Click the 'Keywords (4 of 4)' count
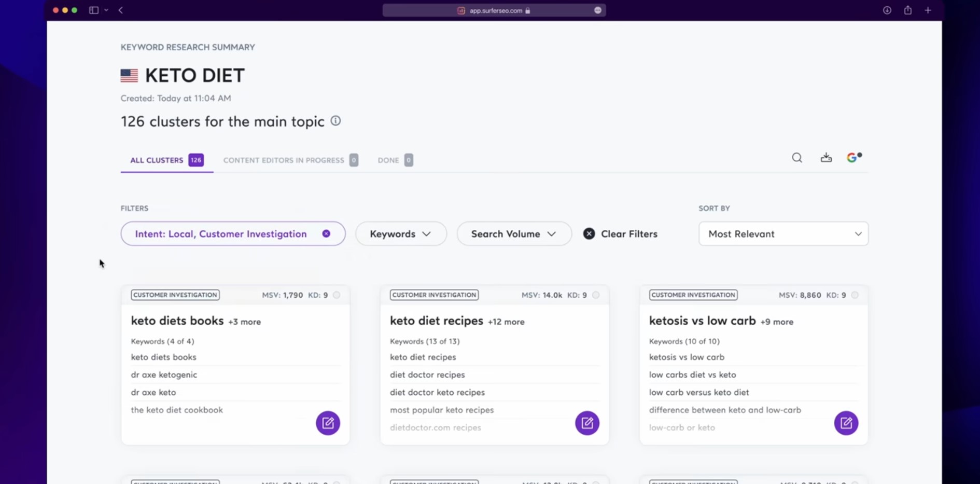Image resolution: width=980 pixels, height=484 pixels. 163,341
